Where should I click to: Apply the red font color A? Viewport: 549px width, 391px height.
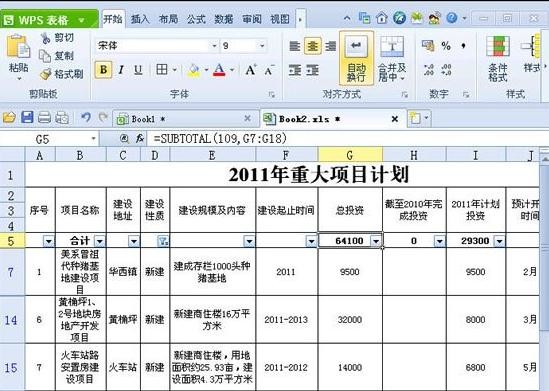click(220, 70)
